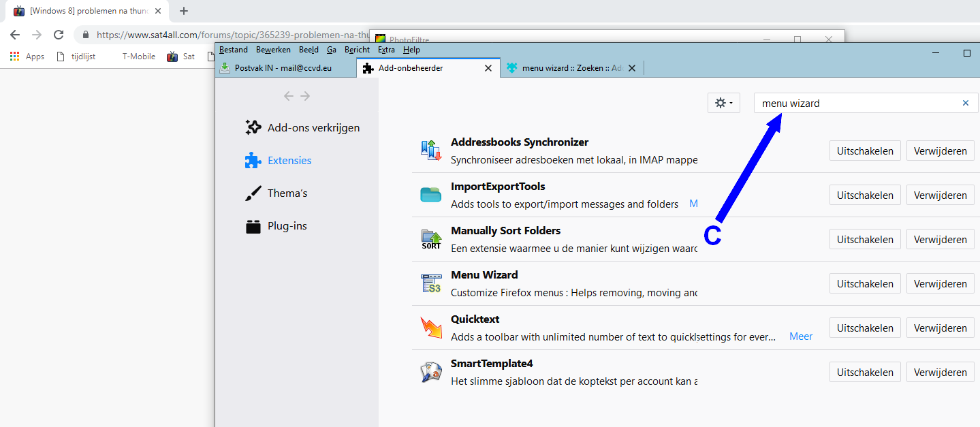Image resolution: width=980 pixels, height=427 pixels.
Task: Remove the Quicktext extension
Action: (x=940, y=328)
